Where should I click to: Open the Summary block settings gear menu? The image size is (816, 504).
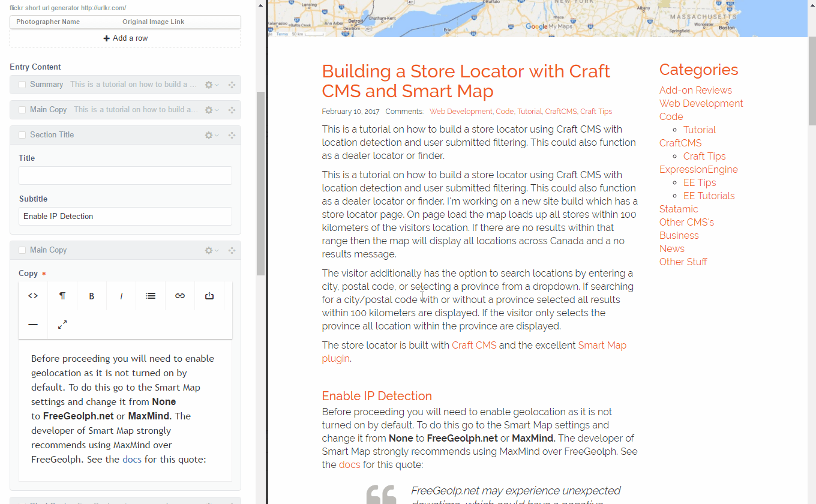tap(212, 85)
